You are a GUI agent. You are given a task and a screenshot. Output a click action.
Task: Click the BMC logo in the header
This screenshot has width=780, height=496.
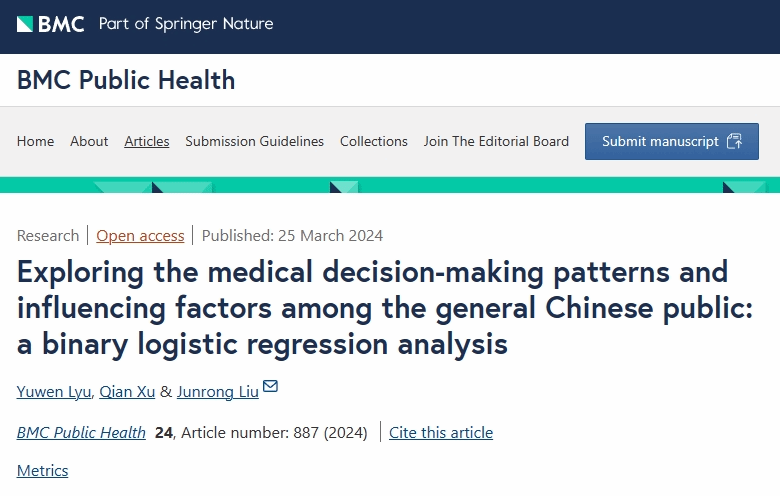point(50,24)
